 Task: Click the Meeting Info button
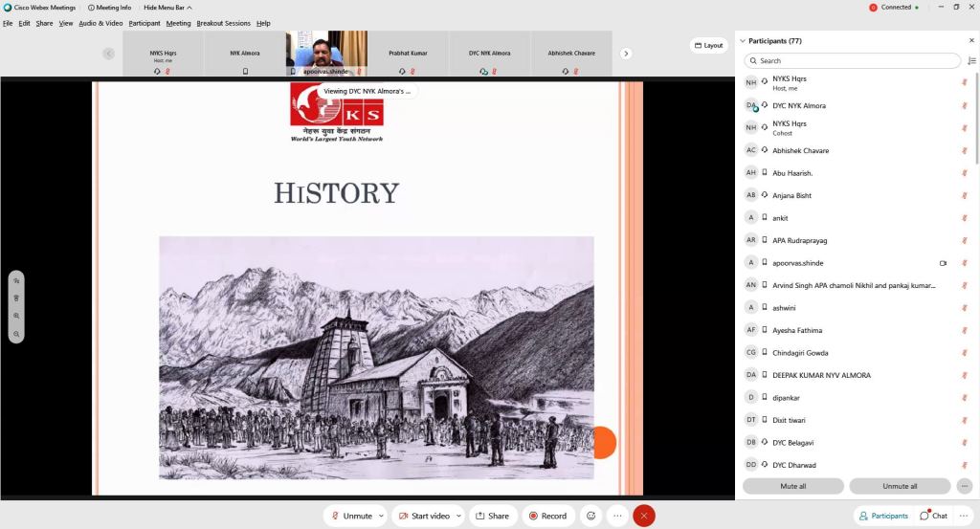[109, 8]
